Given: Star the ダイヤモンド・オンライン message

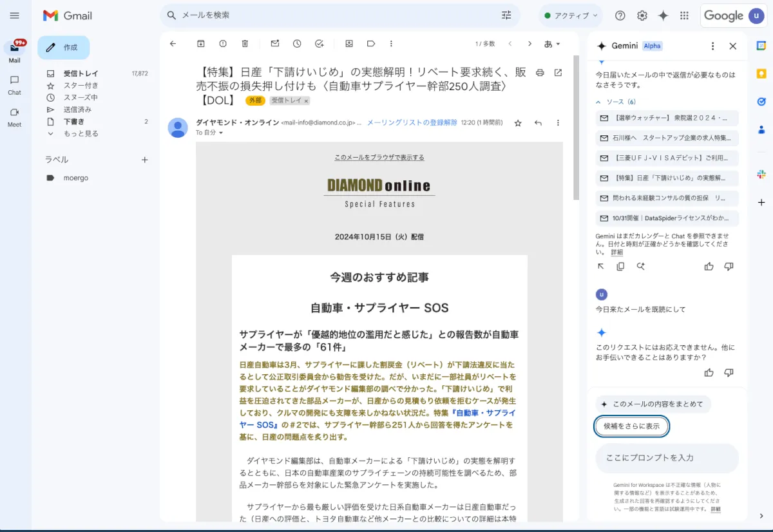Looking at the screenshot, I should [x=518, y=123].
